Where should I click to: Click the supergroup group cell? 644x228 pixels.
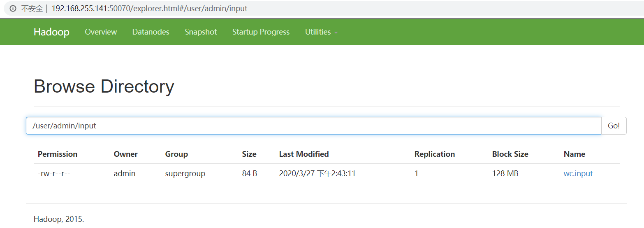[x=185, y=174]
